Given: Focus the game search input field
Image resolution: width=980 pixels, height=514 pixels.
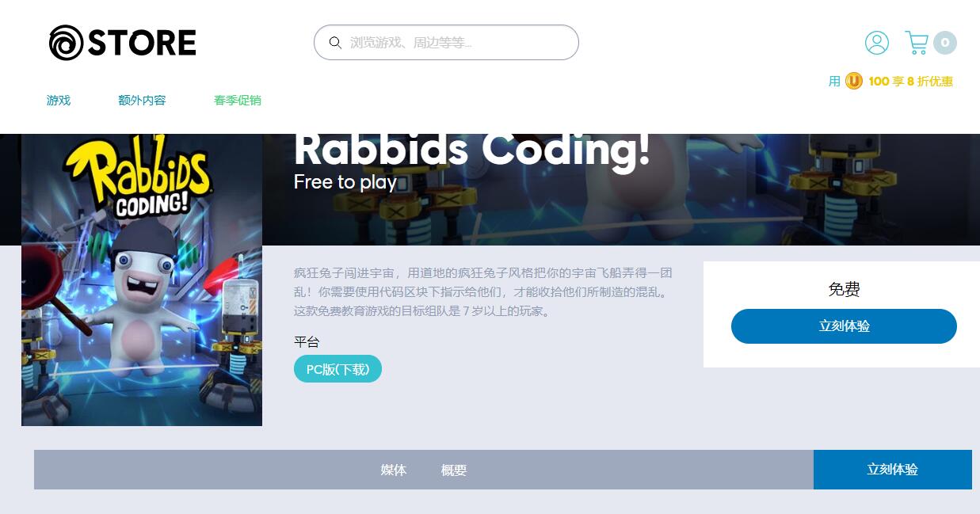Looking at the screenshot, I should (x=446, y=43).
